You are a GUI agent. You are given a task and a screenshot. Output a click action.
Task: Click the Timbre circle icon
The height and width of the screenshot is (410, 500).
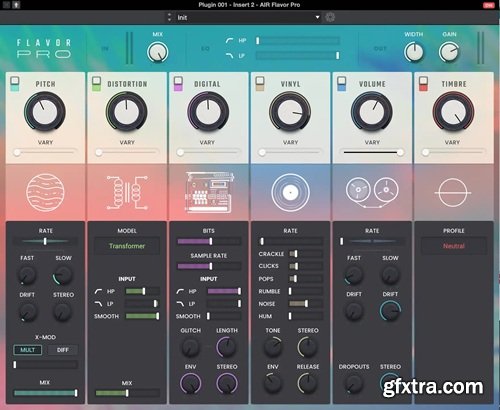(453, 193)
